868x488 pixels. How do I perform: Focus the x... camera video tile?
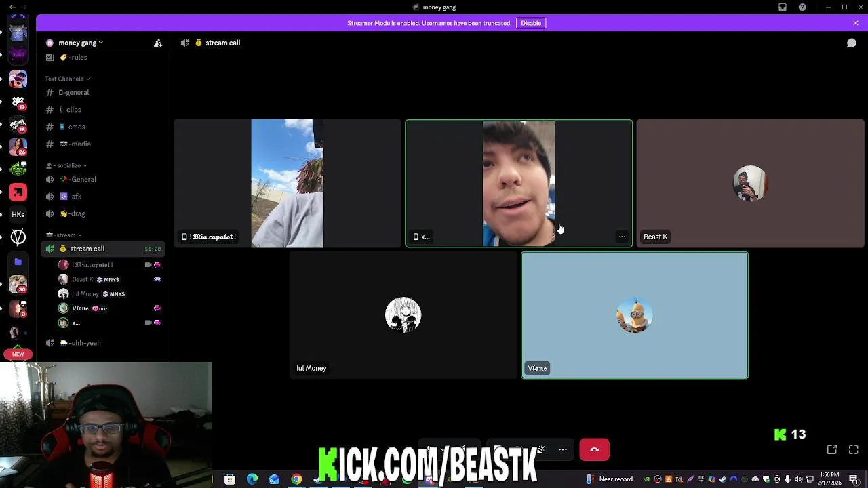pyautogui.click(x=519, y=184)
